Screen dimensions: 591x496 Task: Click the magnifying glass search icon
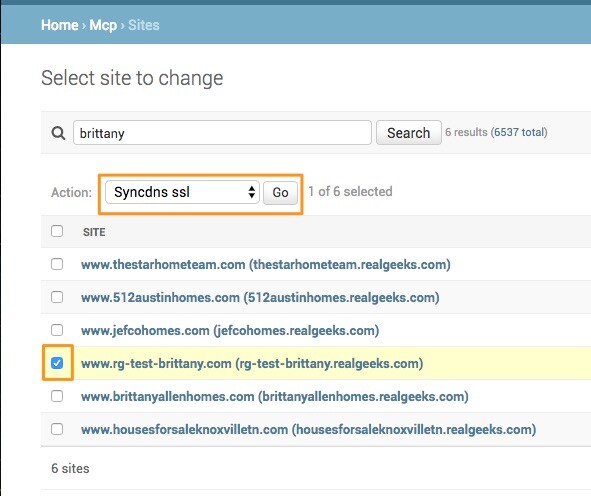pyautogui.click(x=58, y=133)
